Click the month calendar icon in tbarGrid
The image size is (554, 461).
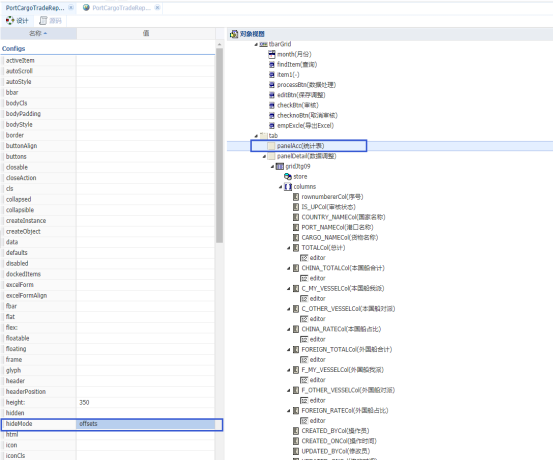tap(271, 54)
